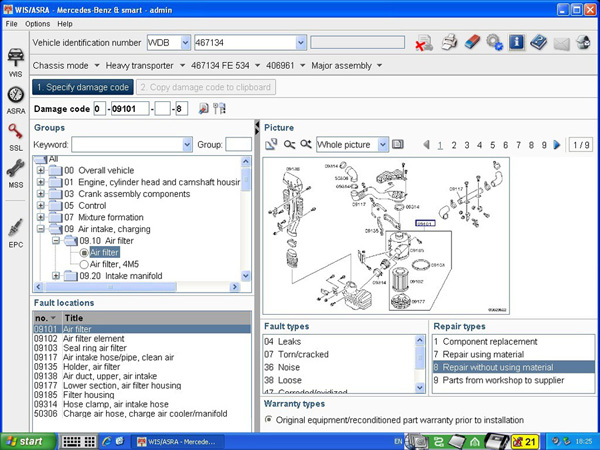
Task: Click the search damage code icon
Action: click(x=204, y=109)
